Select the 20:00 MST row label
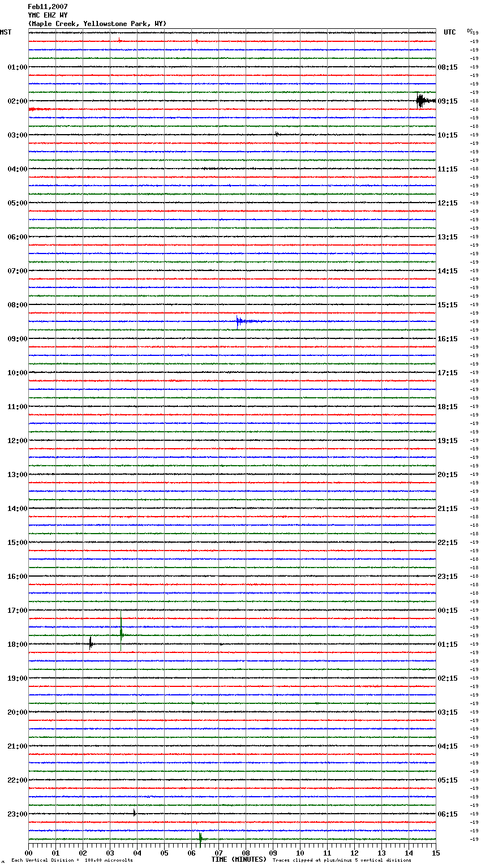Image resolution: width=481 pixels, height=868 pixels. click(18, 712)
